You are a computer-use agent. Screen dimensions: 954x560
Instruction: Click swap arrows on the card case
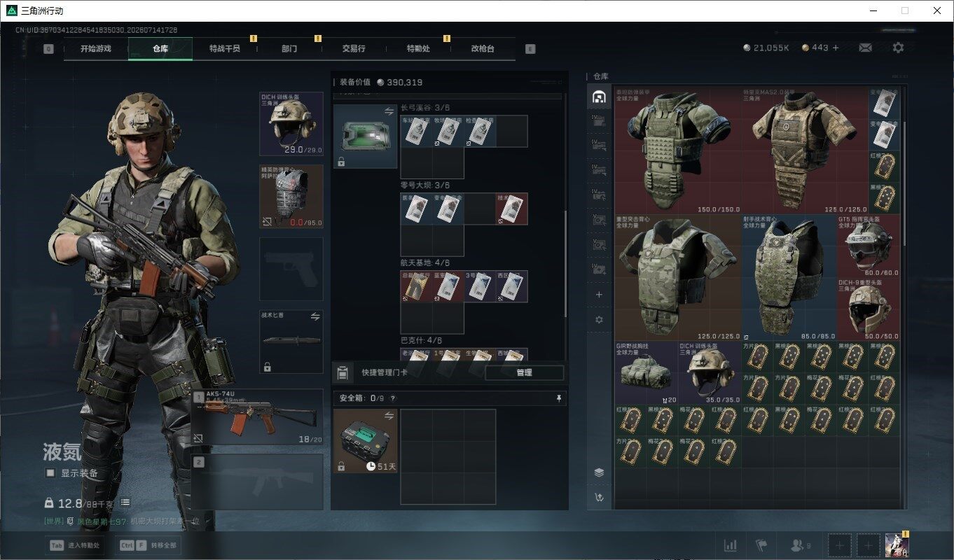(389, 111)
